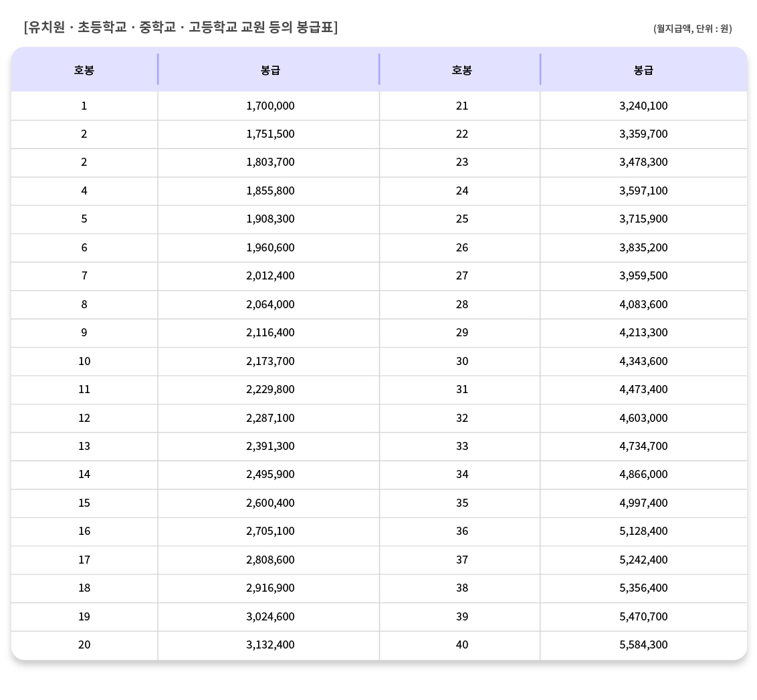Click the 호봉 cell numbered 40
This screenshot has height=700, width=757.
coord(462,645)
